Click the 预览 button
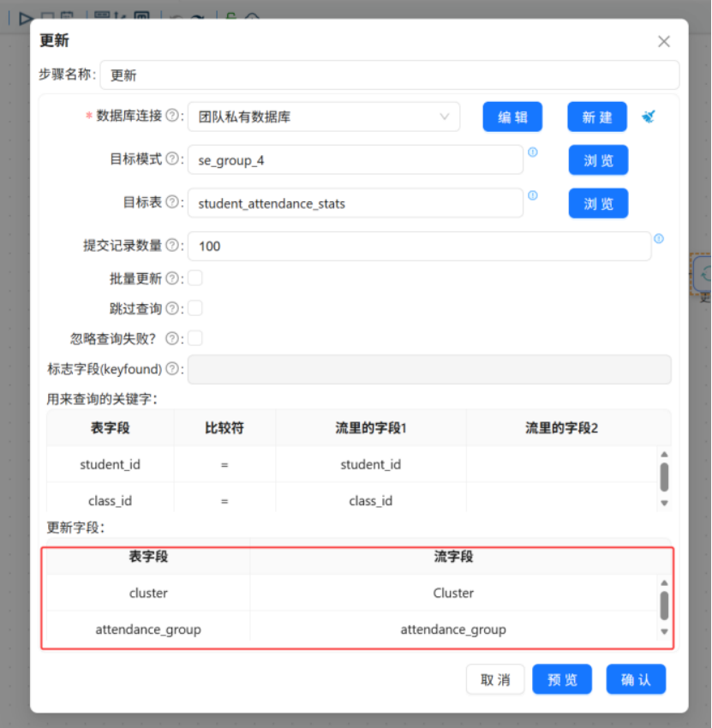712x728 pixels. pyautogui.click(x=562, y=679)
